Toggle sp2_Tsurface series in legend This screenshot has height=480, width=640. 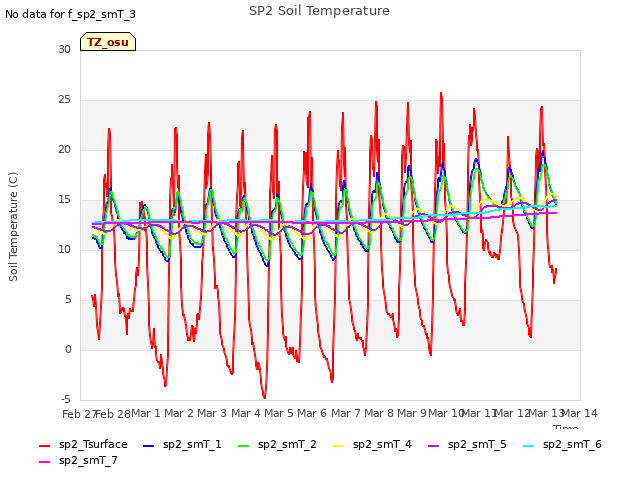click(83, 444)
